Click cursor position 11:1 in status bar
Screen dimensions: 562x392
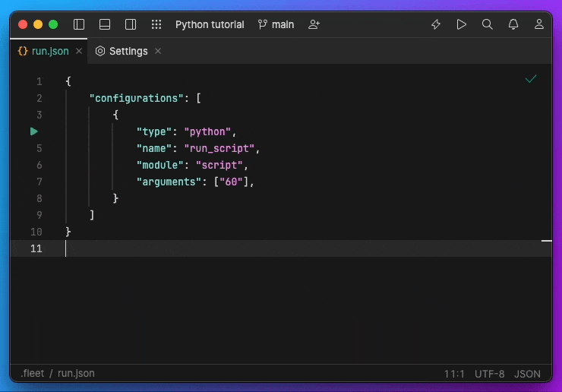454,374
